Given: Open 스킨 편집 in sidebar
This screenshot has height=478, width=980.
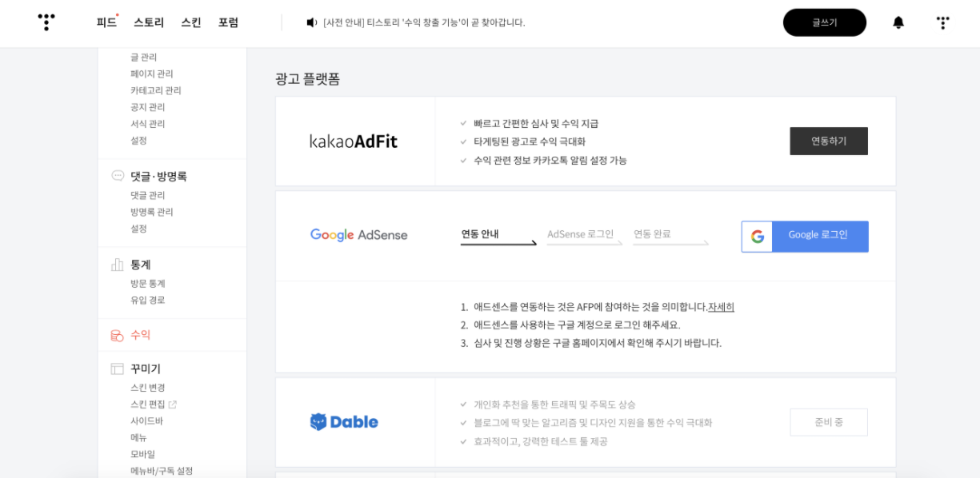Looking at the screenshot, I should 148,404.
